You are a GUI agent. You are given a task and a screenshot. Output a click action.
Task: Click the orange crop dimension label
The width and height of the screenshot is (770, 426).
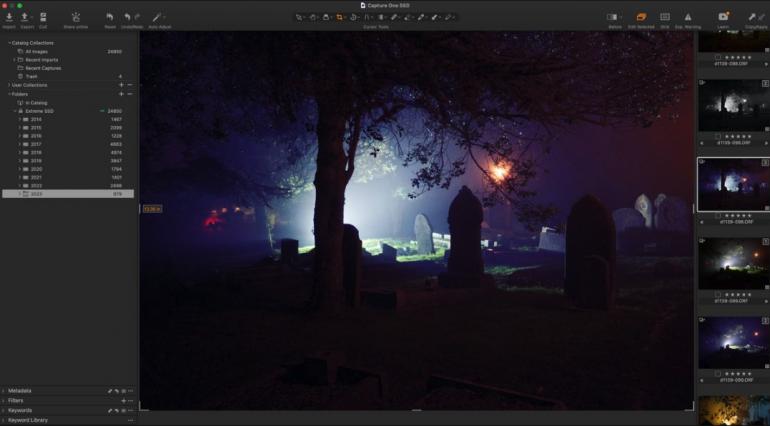(x=152, y=209)
